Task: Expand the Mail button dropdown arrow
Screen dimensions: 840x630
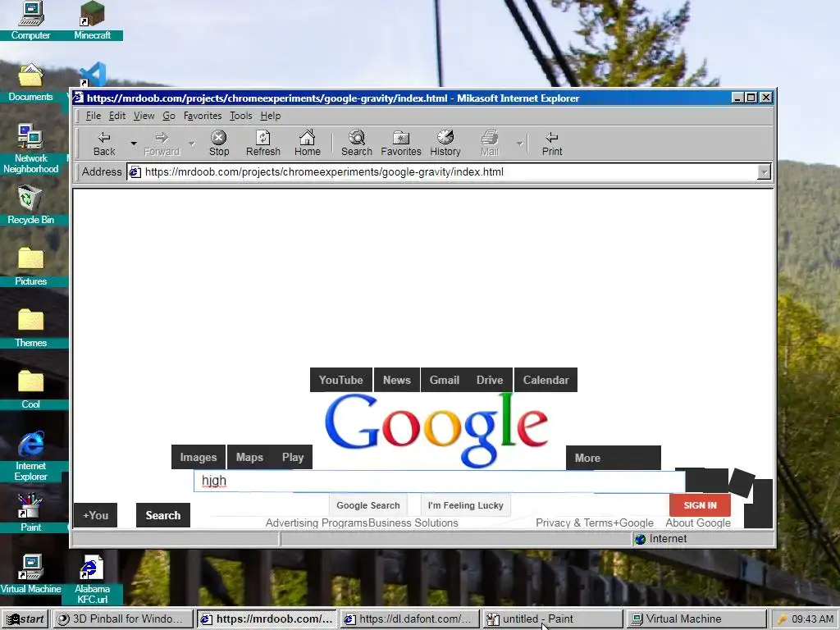Action: (519, 144)
